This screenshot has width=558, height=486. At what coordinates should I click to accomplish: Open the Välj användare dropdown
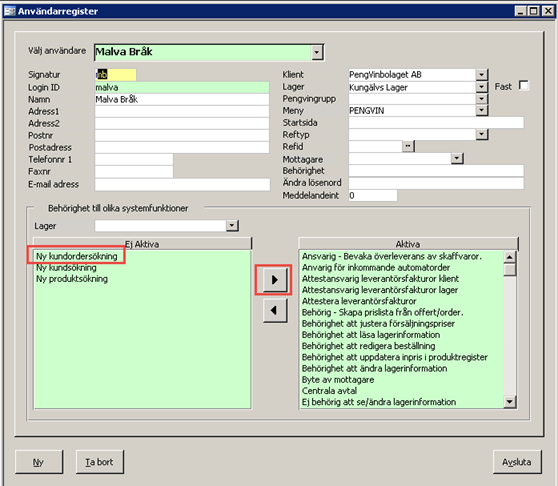(317, 53)
